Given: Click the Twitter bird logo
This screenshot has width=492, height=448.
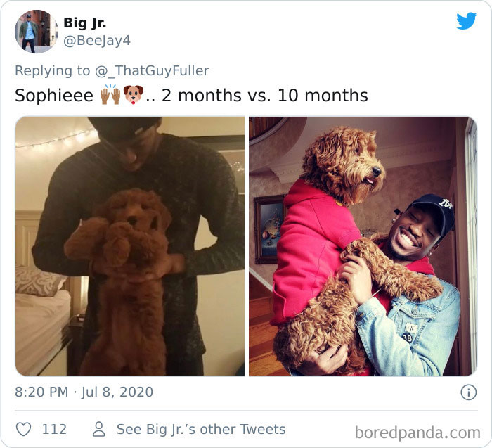Looking at the screenshot, I should point(467,21).
